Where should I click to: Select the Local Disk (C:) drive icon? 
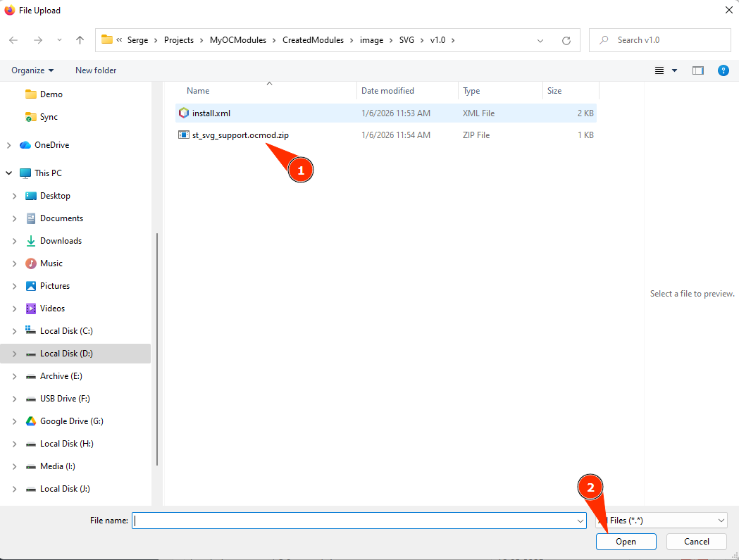(30, 330)
